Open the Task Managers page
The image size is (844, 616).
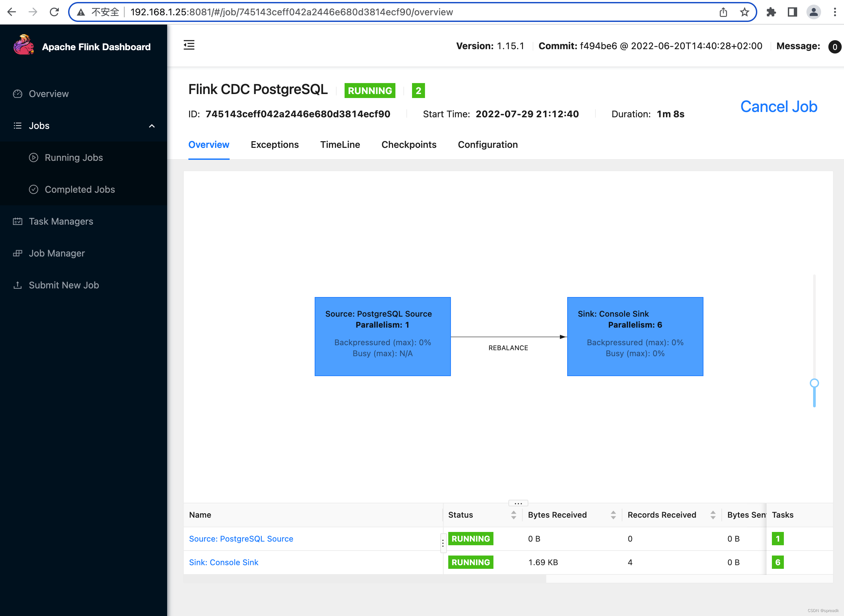click(61, 222)
